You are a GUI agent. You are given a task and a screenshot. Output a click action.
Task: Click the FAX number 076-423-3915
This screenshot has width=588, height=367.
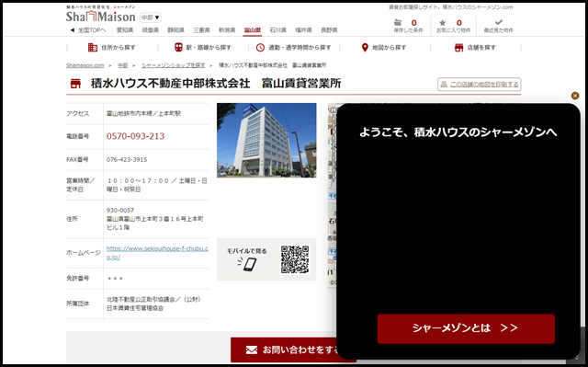pyautogui.click(x=127, y=159)
